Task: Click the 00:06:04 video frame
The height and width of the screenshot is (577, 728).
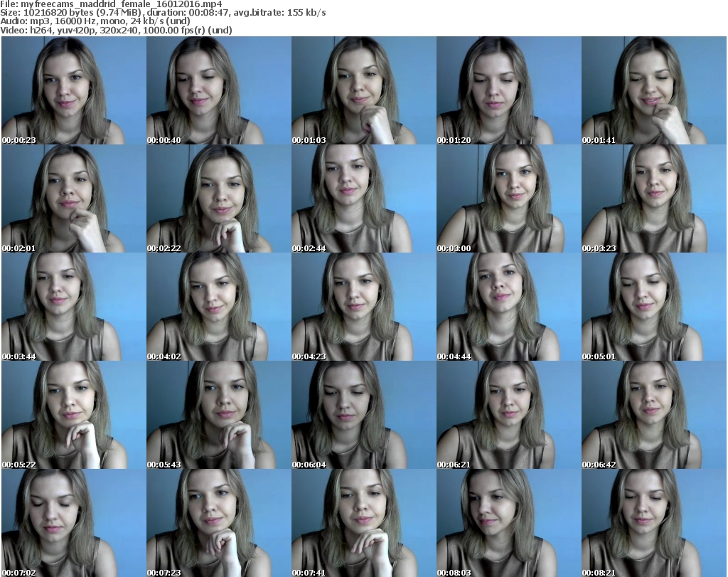Action: (x=363, y=414)
